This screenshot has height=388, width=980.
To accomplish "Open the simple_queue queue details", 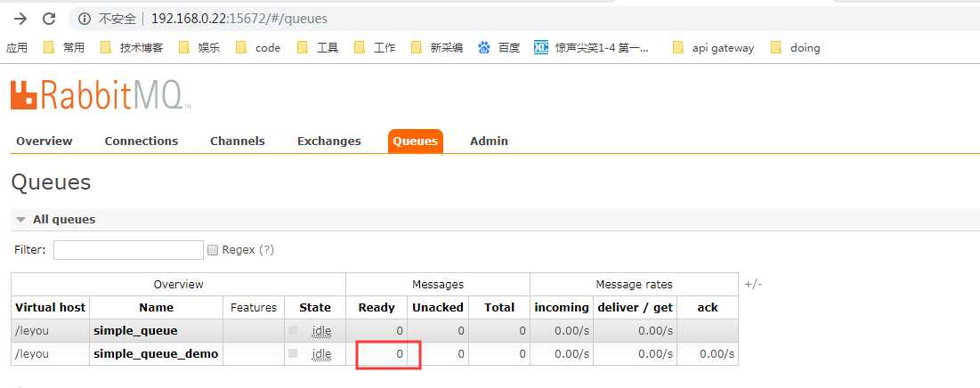I will point(135,330).
